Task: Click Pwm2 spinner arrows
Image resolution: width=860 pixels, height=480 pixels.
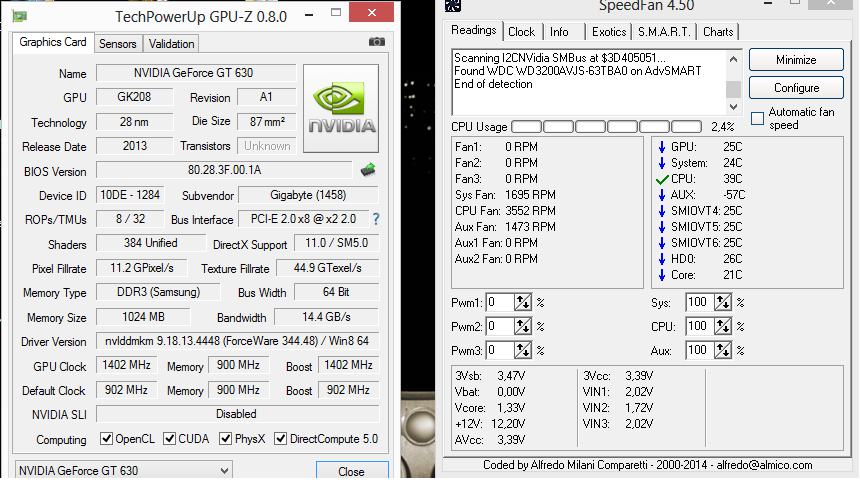Action: [523, 326]
